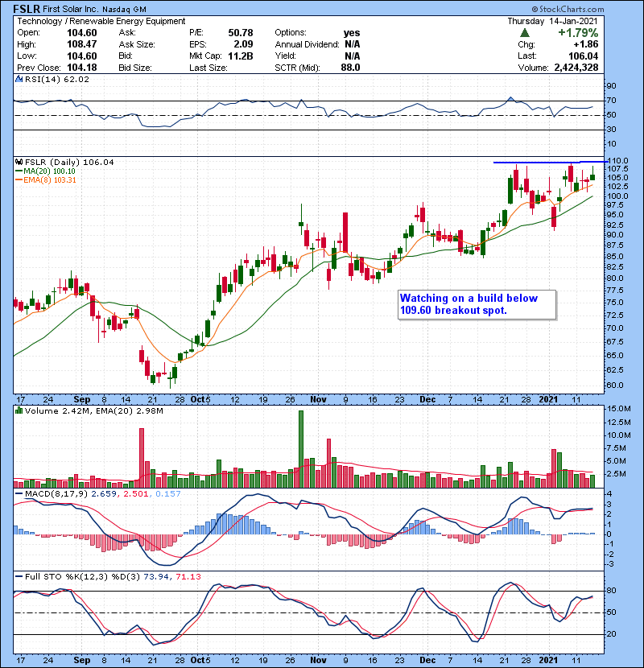The height and width of the screenshot is (668, 644).
Task: Click the Mkt Cap value 11.2B
Action: coord(241,56)
